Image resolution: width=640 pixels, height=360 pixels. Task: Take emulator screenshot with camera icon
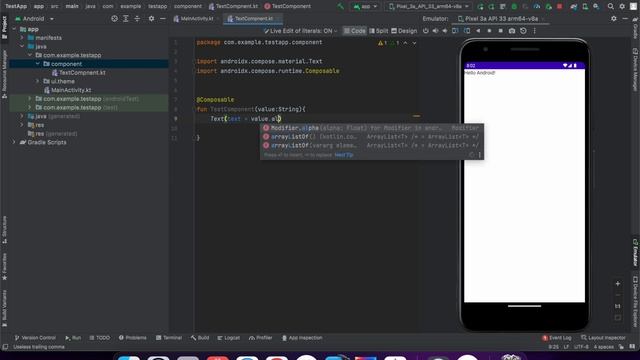(512, 31)
